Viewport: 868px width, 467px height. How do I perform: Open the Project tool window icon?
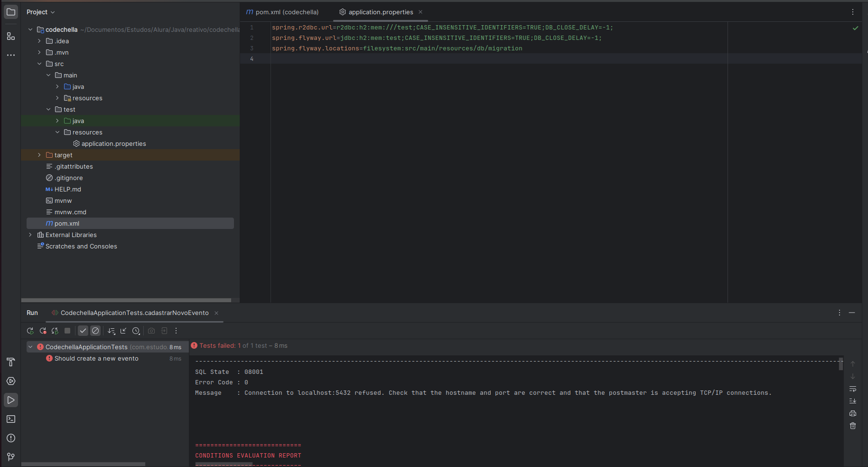(x=11, y=12)
